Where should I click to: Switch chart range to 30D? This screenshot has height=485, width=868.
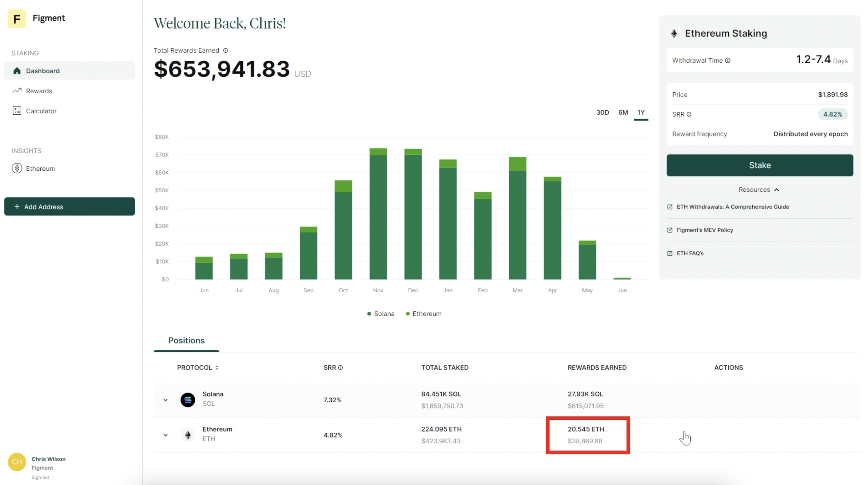(x=603, y=112)
